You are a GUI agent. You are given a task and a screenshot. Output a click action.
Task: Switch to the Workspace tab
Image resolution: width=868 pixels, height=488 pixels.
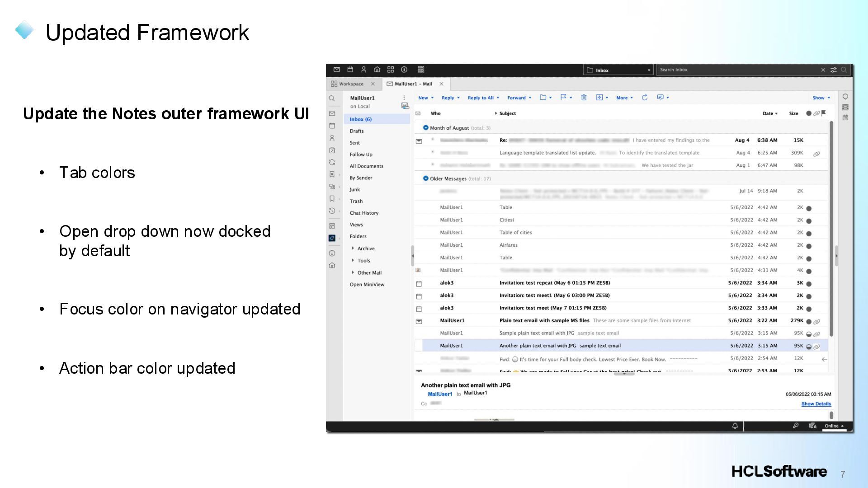[x=351, y=84]
